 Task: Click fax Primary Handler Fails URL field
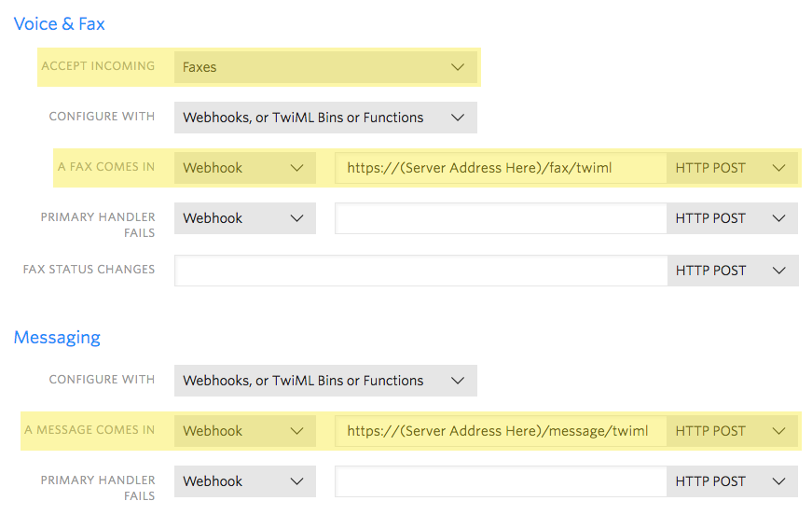501,218
